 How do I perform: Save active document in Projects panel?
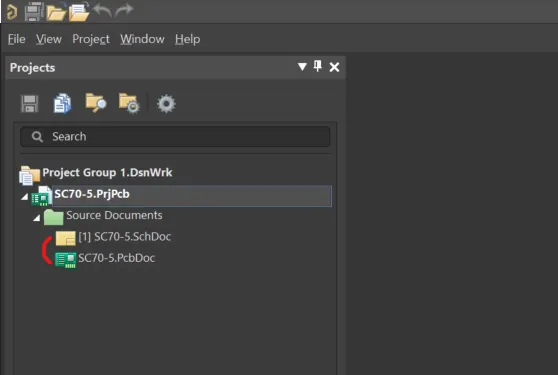tap(30, 104)
